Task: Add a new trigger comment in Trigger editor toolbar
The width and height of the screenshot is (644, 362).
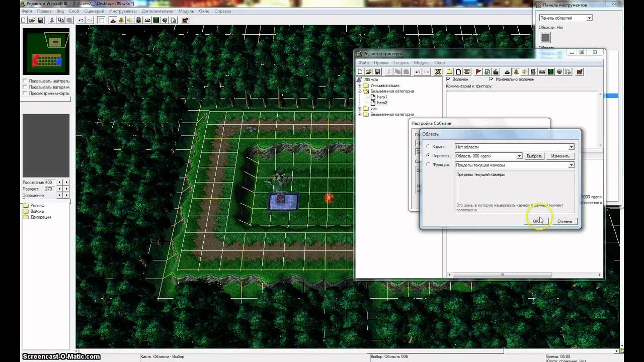Action: tap(467, 72)
